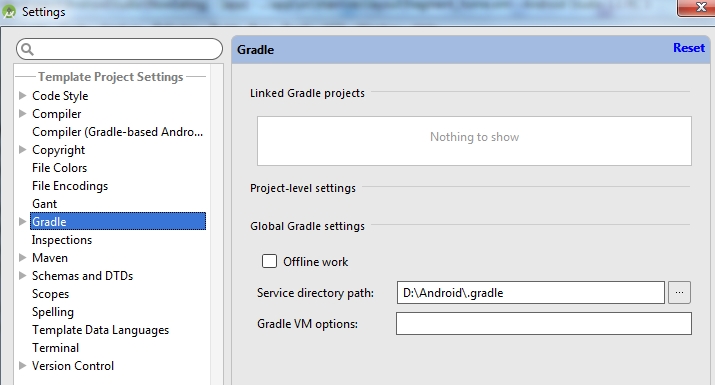The width and height of the screenshot is (715, 385).
Task: Select Schemas and DTDs entry
Action: [82, 276]
